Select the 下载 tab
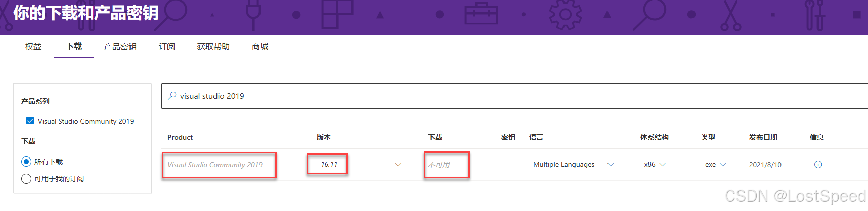Image resolution: width=868 pixels, height=211 pixels. (x=74, y=47)
